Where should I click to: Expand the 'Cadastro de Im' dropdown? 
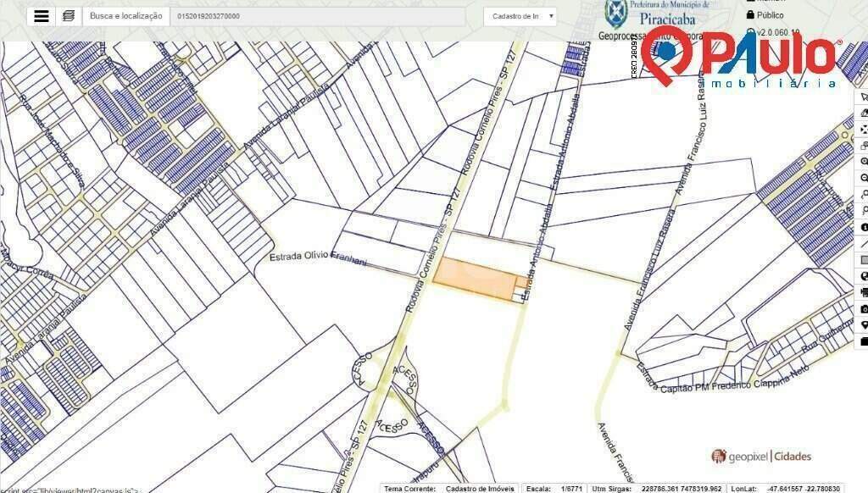click(x=520, y=16)
